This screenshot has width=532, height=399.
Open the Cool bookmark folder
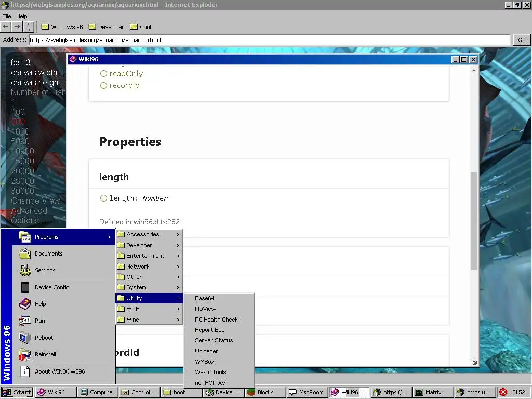tap(141, 27)
